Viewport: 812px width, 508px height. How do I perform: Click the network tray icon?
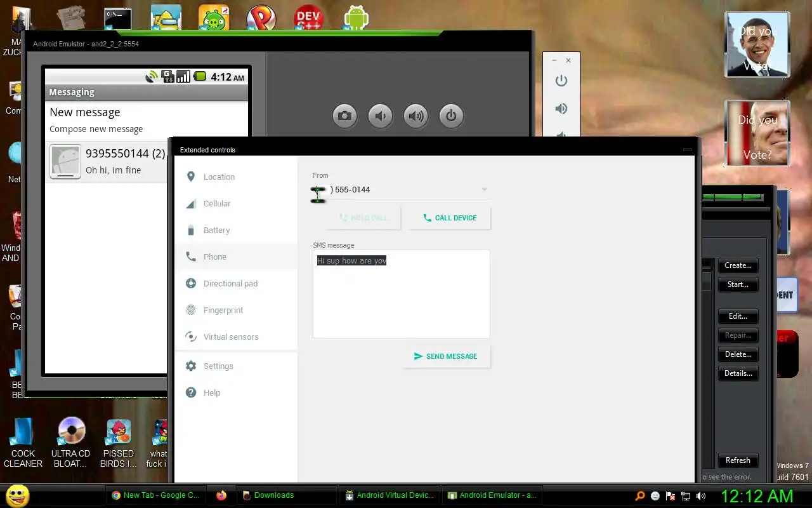point(686,496)
